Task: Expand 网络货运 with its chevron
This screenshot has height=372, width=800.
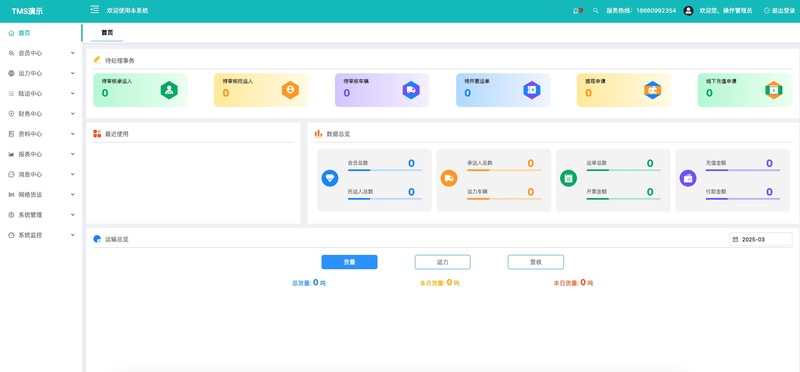Action: click(x=72, y=194)
